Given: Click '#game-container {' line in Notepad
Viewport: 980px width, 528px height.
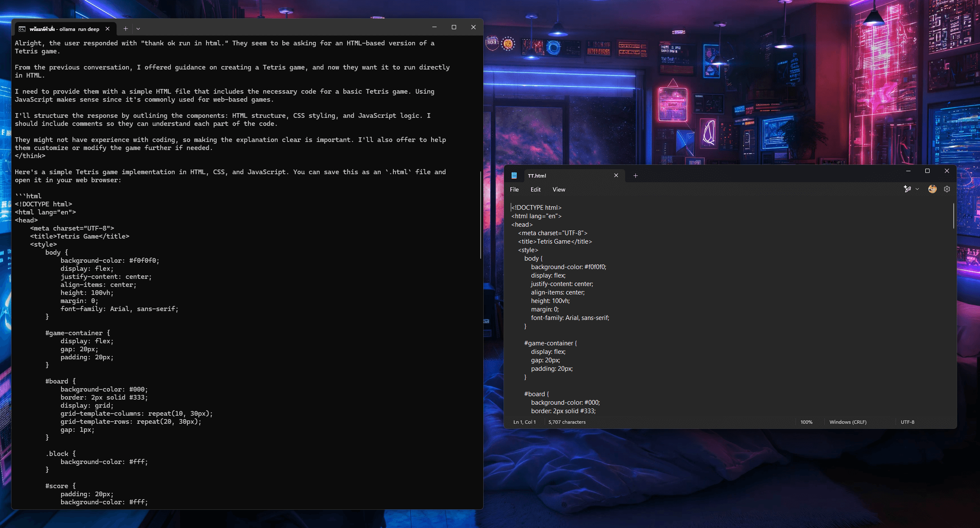Looking at the screenshot, I should (x=550, y=343).
